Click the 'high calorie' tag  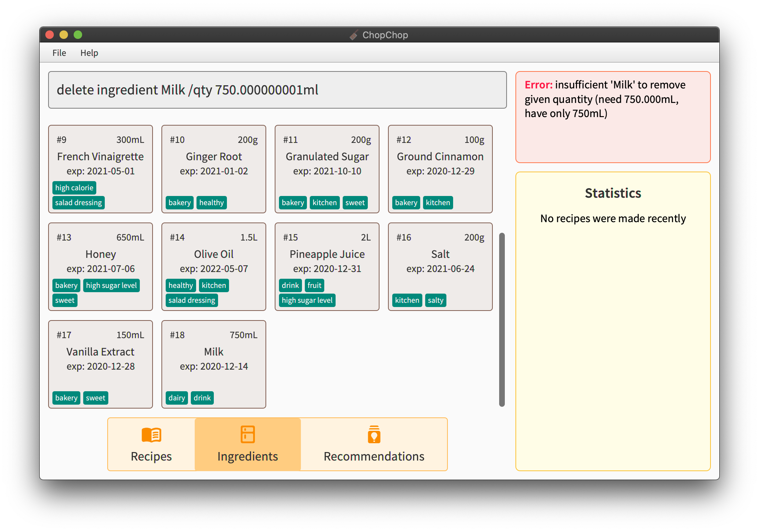[74, 188]
